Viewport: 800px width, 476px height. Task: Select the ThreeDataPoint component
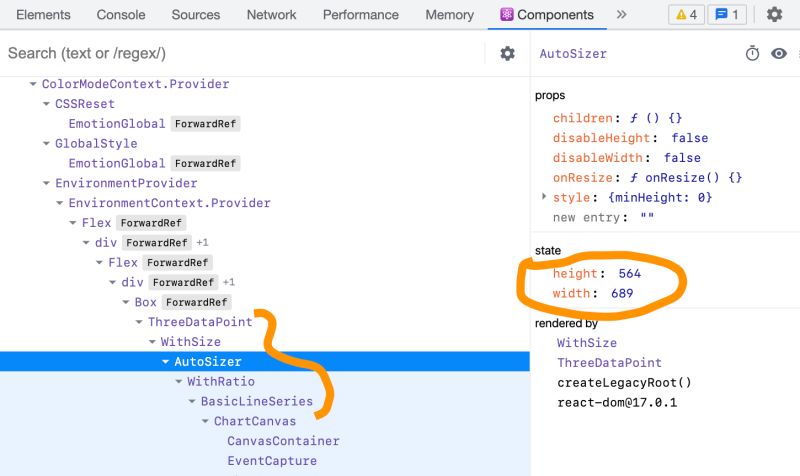(200, 322)
